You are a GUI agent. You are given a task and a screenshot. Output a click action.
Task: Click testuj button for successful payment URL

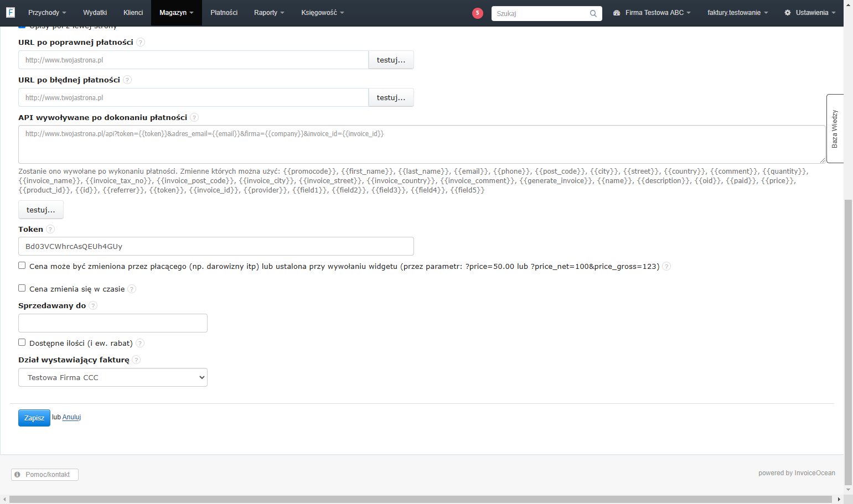tap(391, 60)
